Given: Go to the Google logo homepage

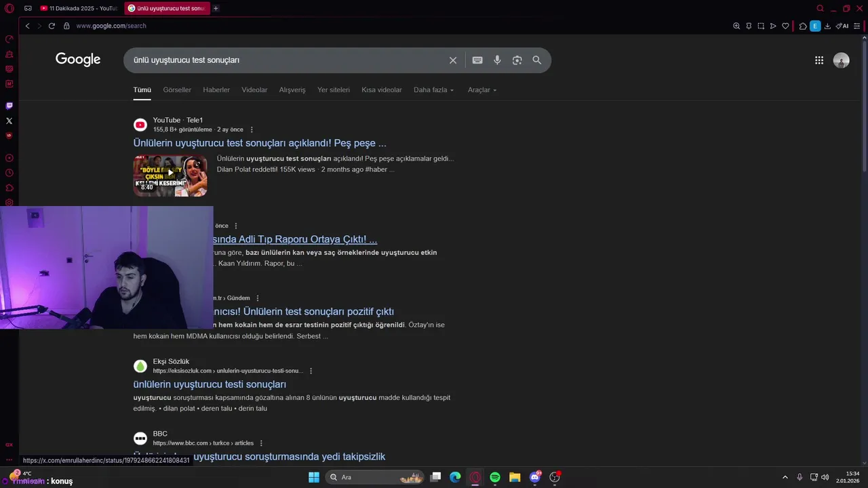Looking at the screenshot, I should (78, 60).
